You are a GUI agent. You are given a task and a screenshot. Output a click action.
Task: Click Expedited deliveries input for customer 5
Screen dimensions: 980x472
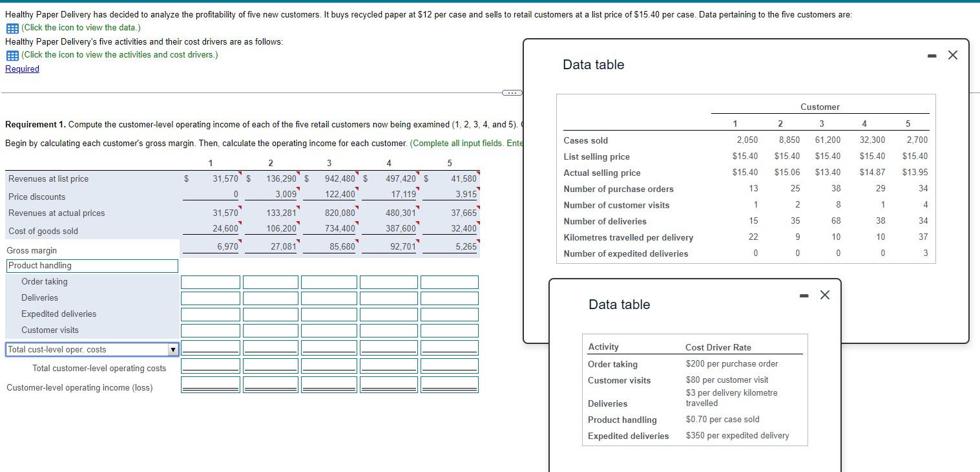point(448,314)
